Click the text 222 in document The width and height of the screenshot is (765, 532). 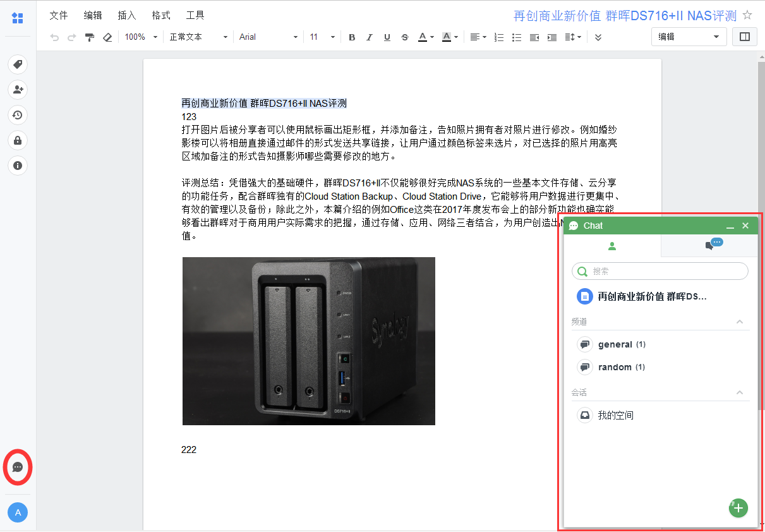189,450
